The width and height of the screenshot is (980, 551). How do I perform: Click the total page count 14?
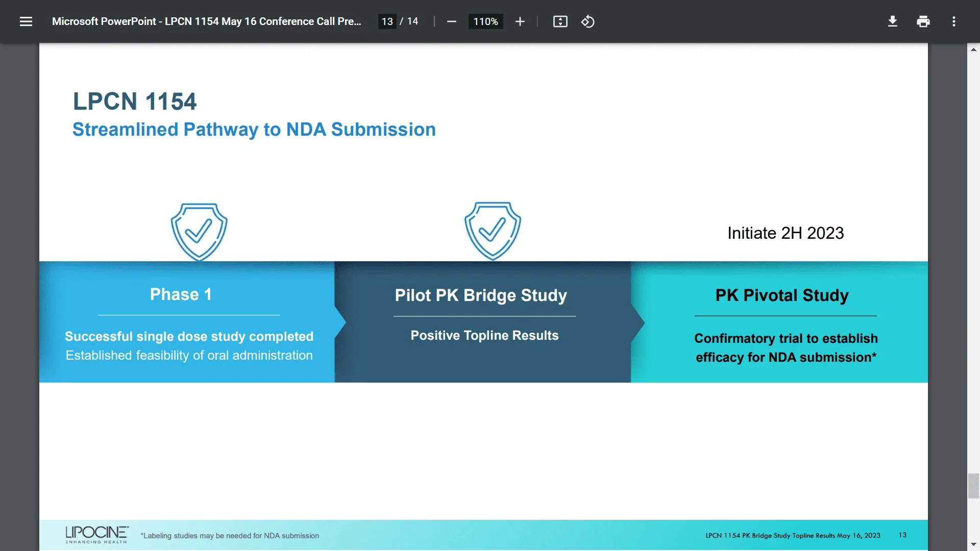pyautogui.click(x=412, y=21)
